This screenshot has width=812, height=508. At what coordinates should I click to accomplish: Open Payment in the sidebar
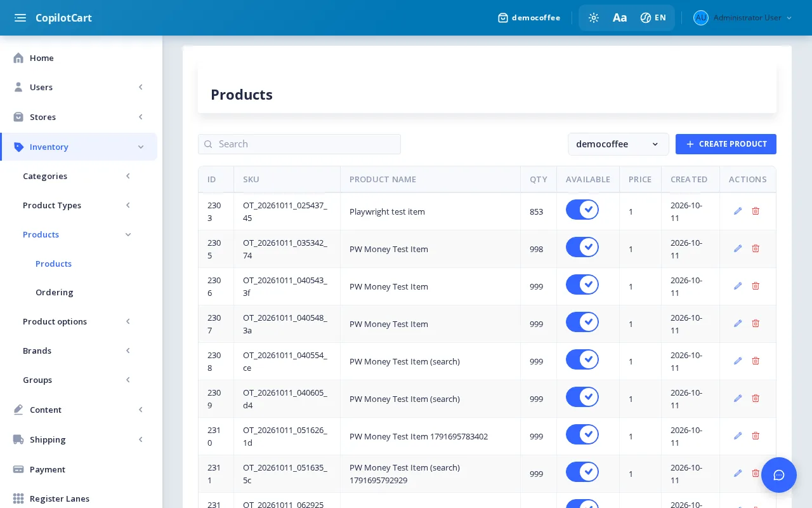79,469
